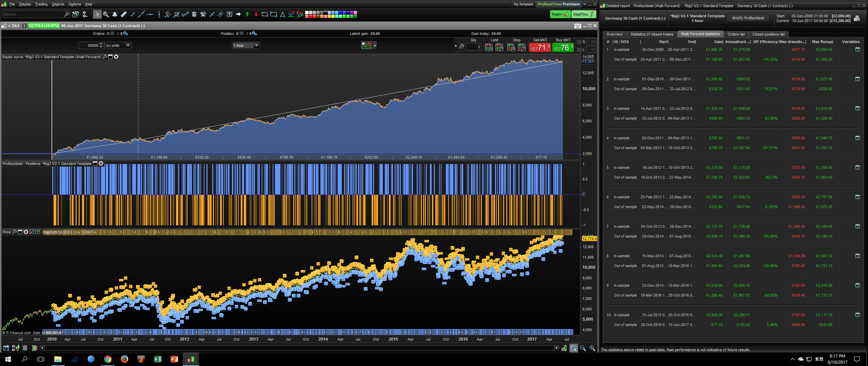Select the zoom magnifier tool in toolbar
Viewport: 868px width, 366px height.
pos(106,14)
